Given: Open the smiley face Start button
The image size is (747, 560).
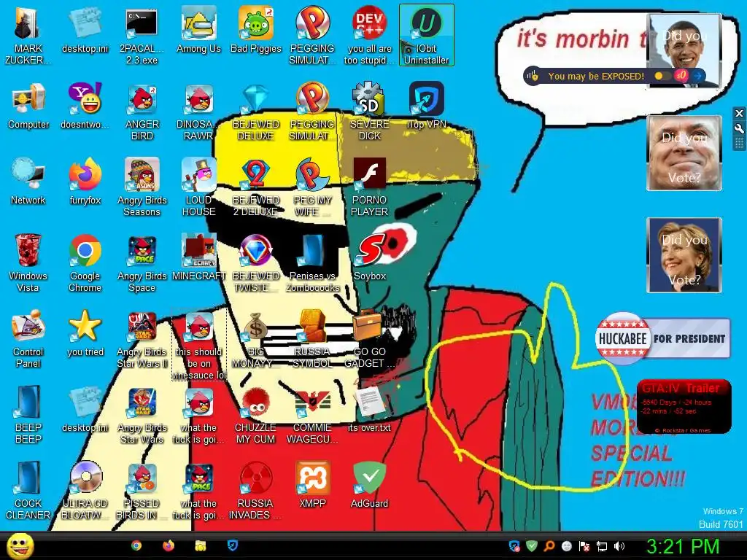Looking at the screenshot, I should (x=20, y=545).
